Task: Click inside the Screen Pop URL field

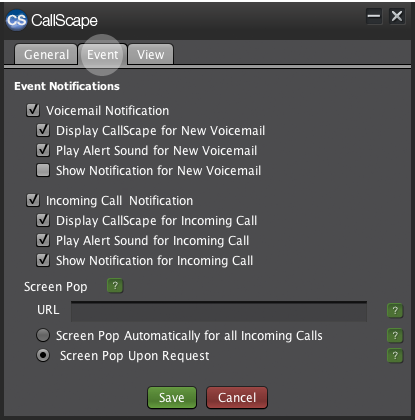Action: [219, 311]
